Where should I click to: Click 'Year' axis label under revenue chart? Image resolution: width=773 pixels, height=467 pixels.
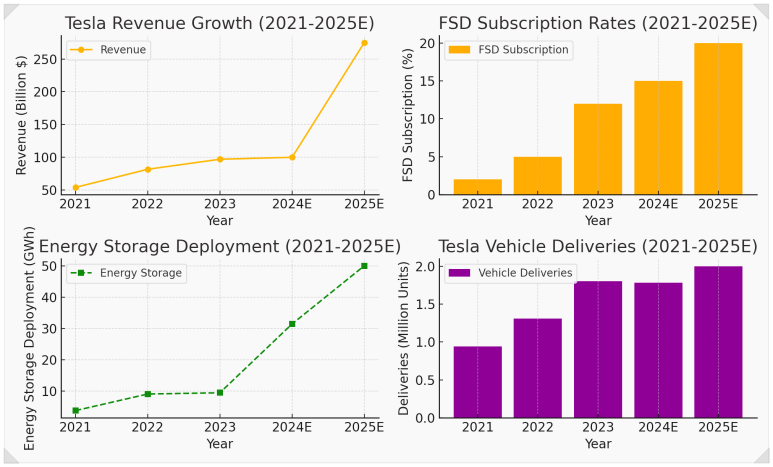point(219,220)
